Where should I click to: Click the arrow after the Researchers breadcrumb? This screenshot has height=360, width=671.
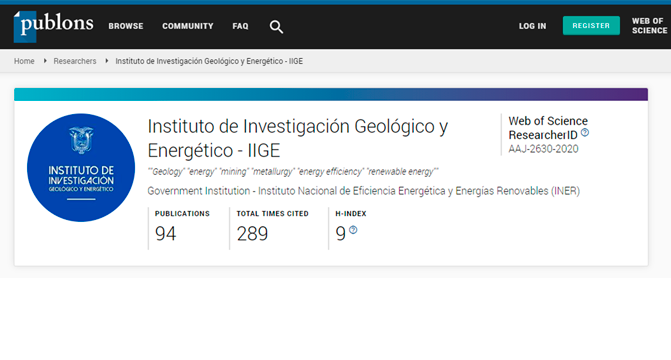point(107,61)
